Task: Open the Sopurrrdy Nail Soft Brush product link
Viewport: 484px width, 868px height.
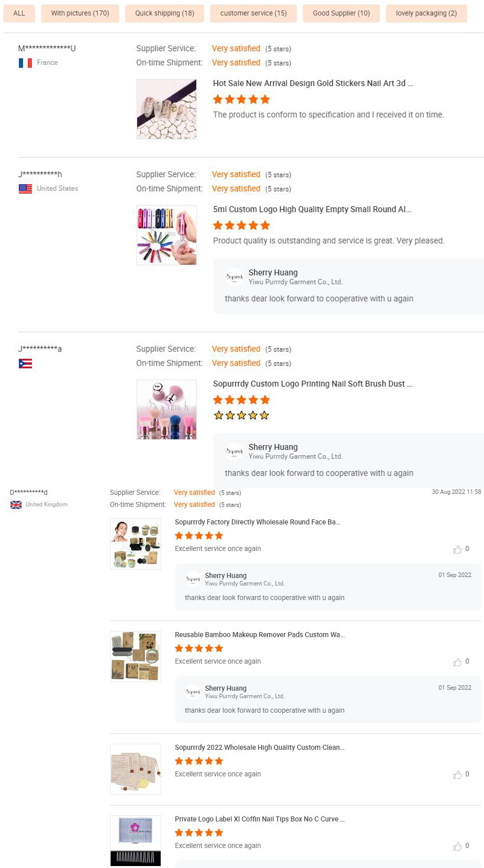Action: click(312, 384)
